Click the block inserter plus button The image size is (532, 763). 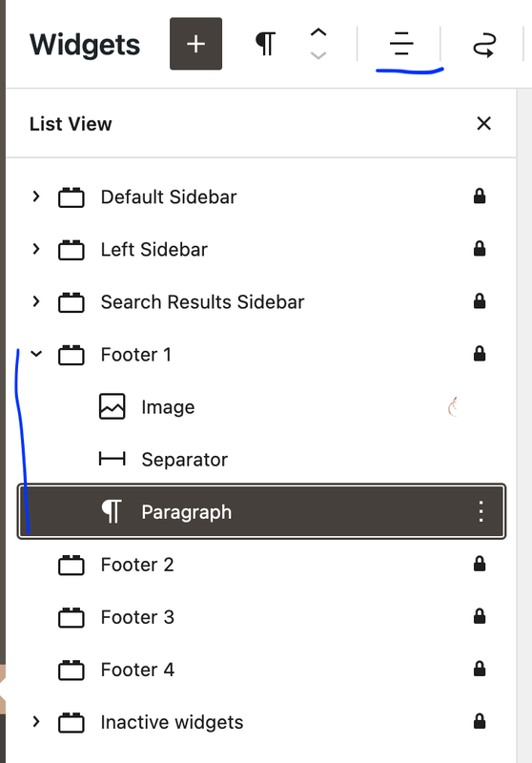pyautogui.click(x=196, y=44)
